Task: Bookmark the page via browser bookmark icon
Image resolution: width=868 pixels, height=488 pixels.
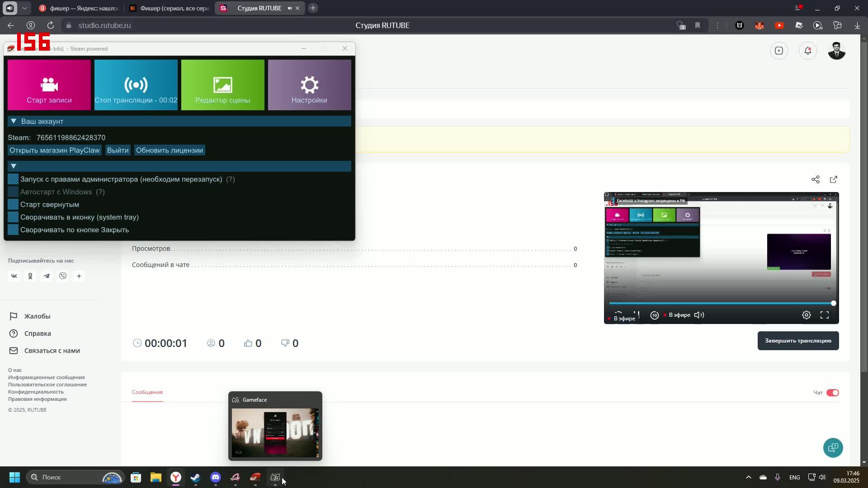Action: coord(698,25)
